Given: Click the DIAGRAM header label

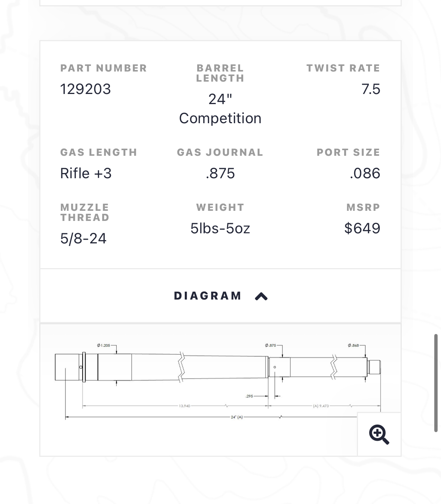Looking at the screenshot, I should point(208,296).
